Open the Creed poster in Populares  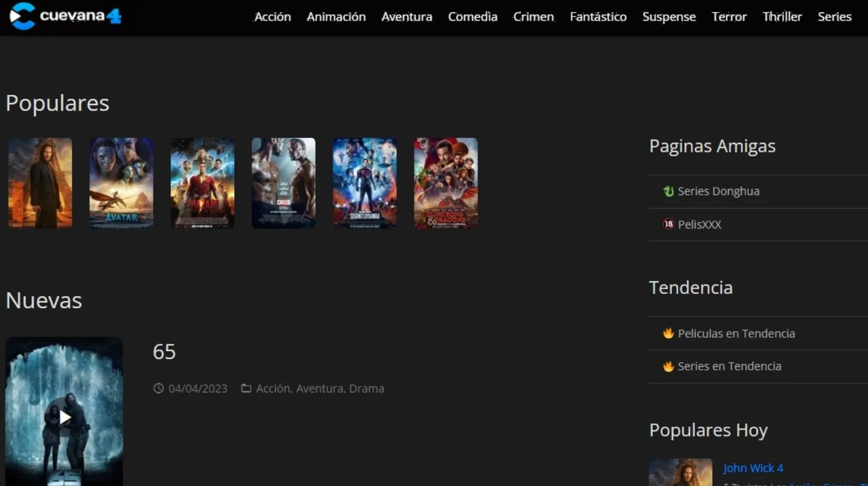[283, 183]
